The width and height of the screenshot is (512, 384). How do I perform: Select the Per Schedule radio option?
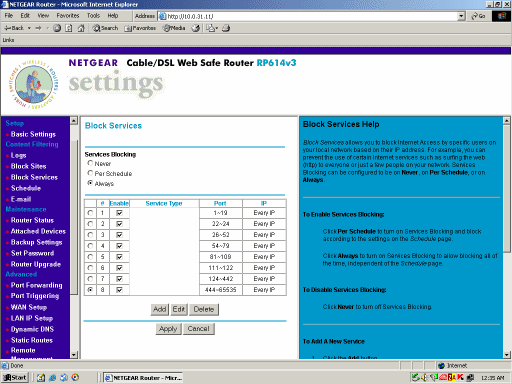[x=90, y=173]
